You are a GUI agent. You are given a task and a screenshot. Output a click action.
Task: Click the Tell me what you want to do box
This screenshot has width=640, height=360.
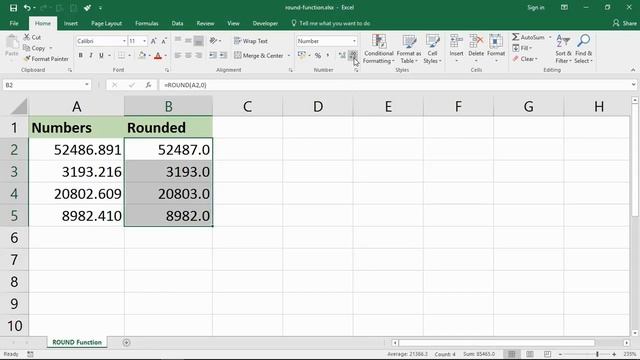331,23
